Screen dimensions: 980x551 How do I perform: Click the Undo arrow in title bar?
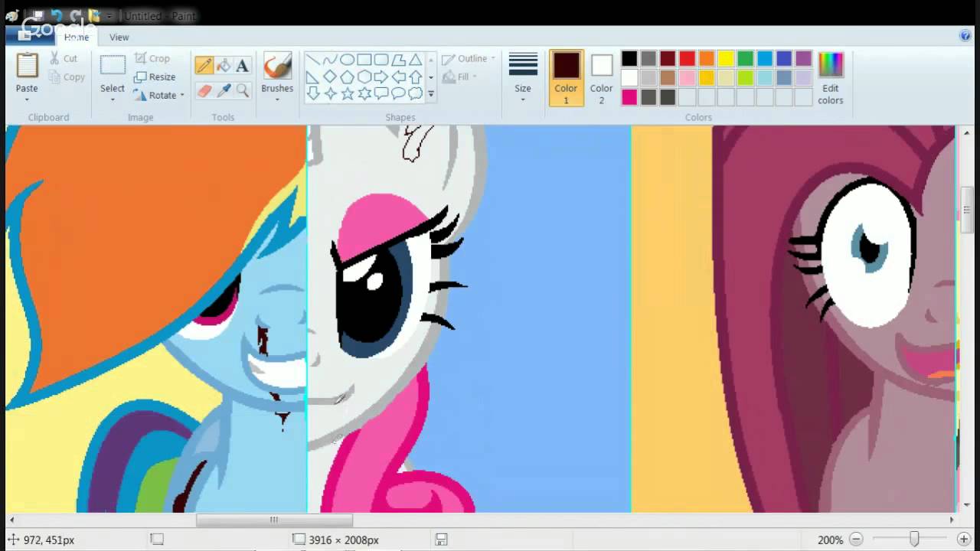click(57, 15)
